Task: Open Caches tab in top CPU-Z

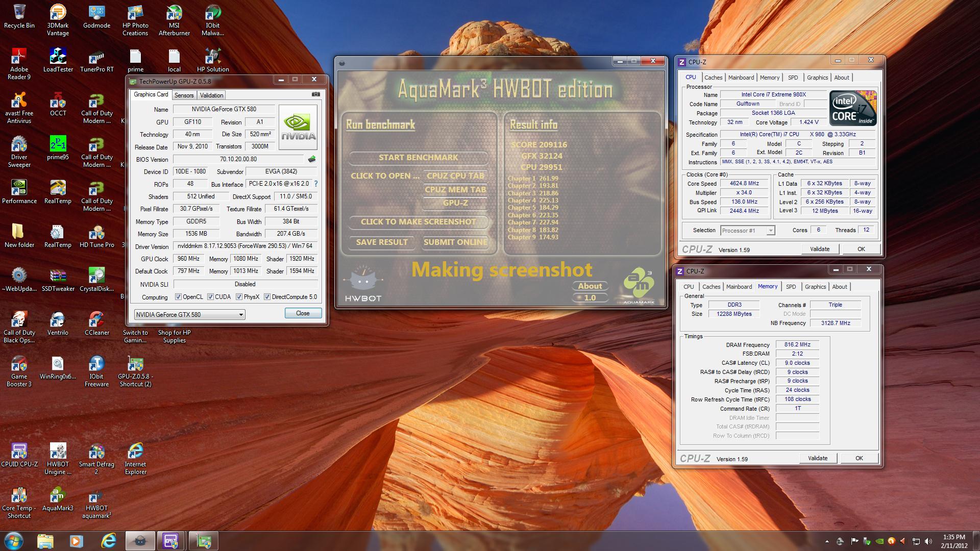Action: 713,78
